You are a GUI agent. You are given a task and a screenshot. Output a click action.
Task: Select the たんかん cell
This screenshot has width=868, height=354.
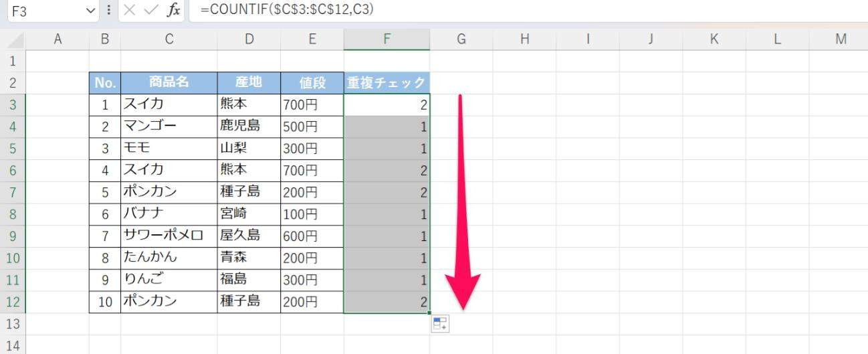[x=169, y=258]
